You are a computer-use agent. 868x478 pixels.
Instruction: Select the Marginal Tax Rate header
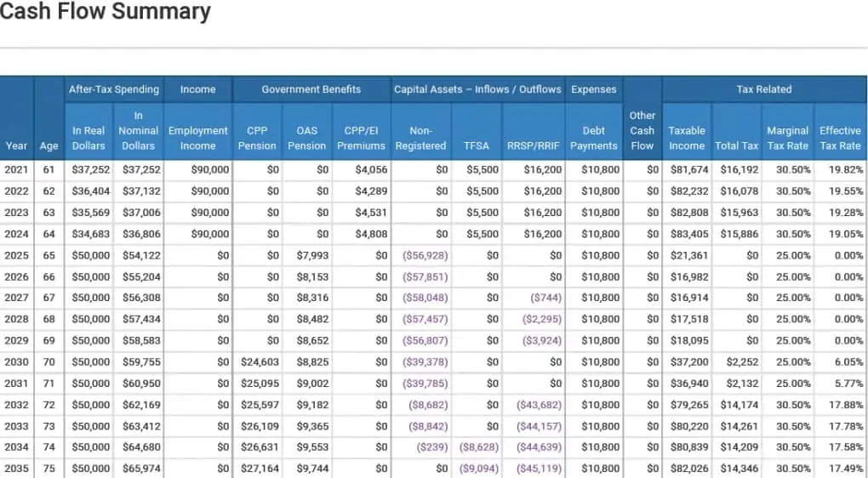click(x=787, y=138)
